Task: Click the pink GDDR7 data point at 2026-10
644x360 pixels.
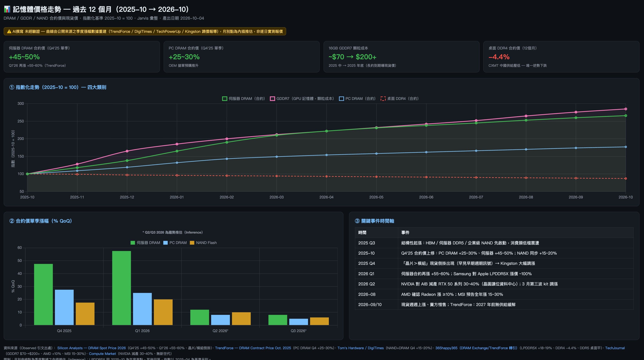Action: [626, 109]
